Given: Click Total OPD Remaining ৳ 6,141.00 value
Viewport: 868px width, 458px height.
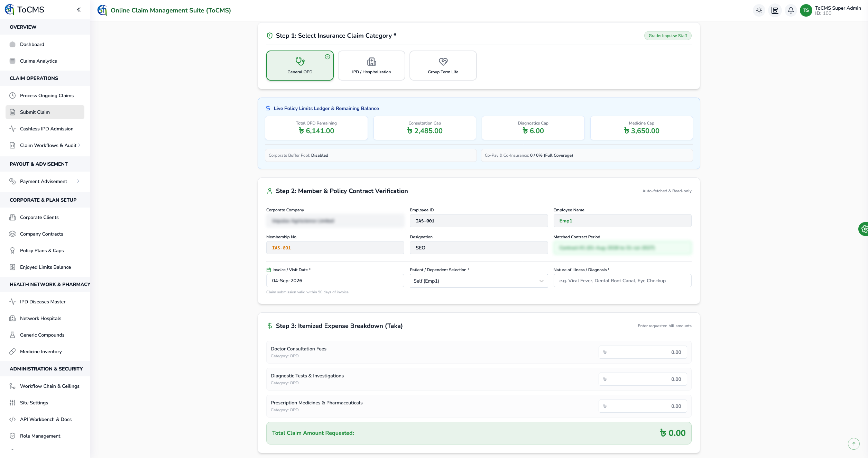Looking at the screenshot, I should [316, 131].
